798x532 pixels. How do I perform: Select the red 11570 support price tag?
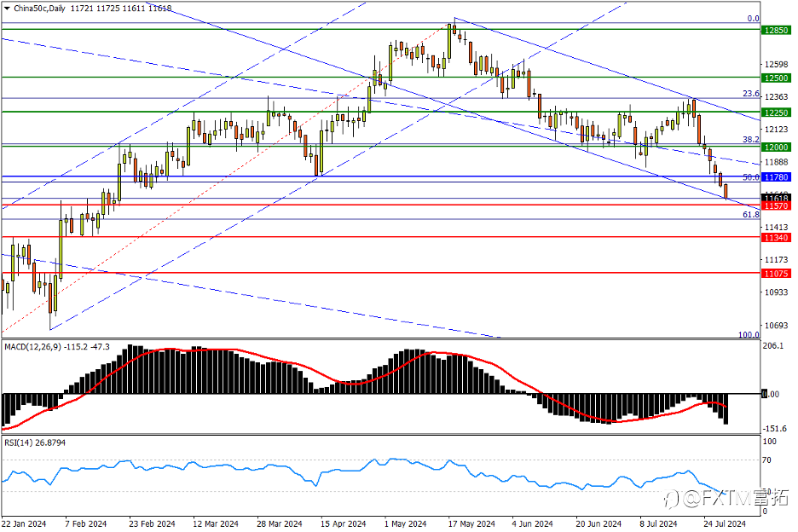777,206
